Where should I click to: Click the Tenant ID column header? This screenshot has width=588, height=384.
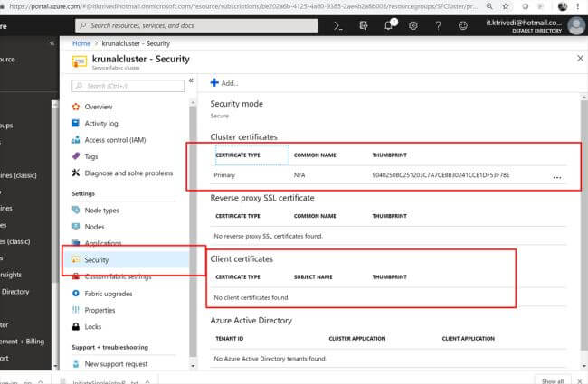230,339
